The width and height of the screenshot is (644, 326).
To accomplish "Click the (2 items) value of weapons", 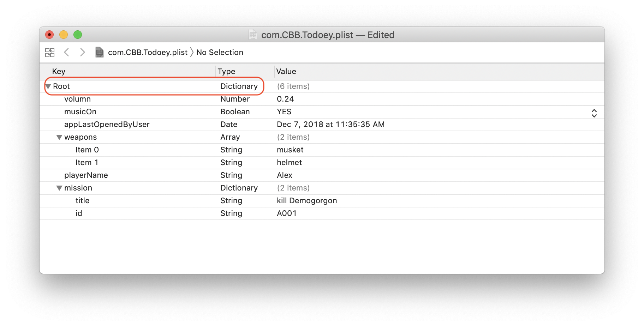I will click(293, 137).
